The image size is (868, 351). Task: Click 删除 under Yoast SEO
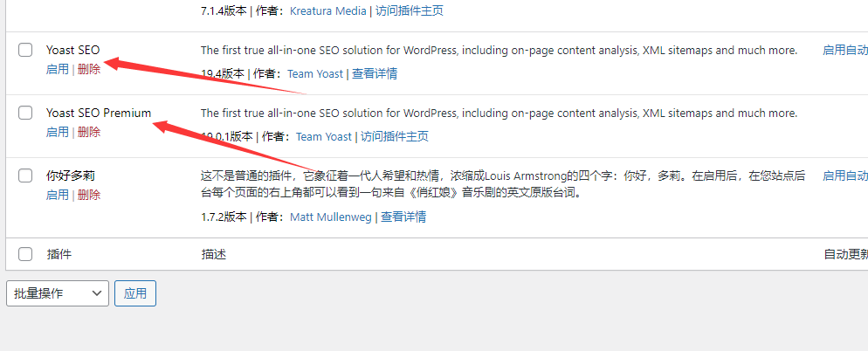point(89,69)
